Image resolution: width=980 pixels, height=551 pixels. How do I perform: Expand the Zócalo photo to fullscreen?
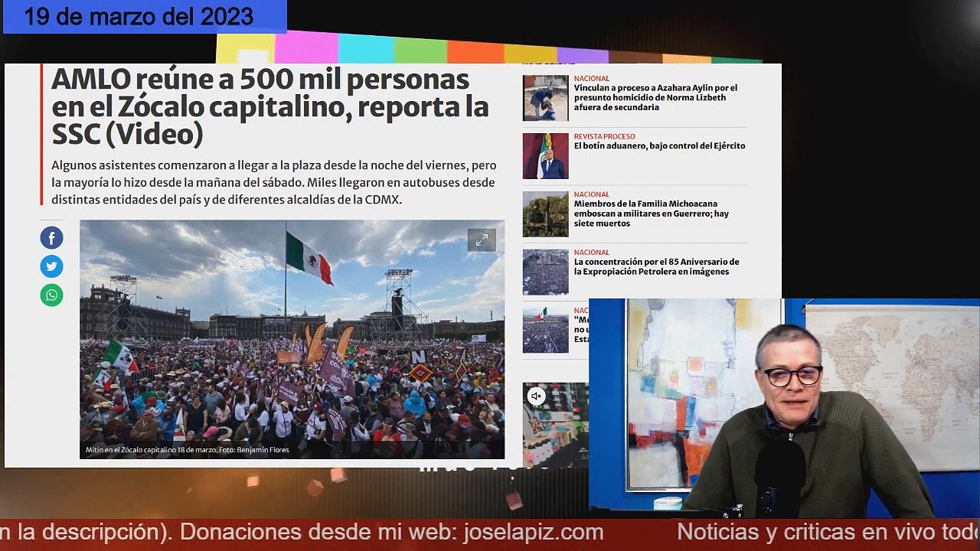coord(482,240)
